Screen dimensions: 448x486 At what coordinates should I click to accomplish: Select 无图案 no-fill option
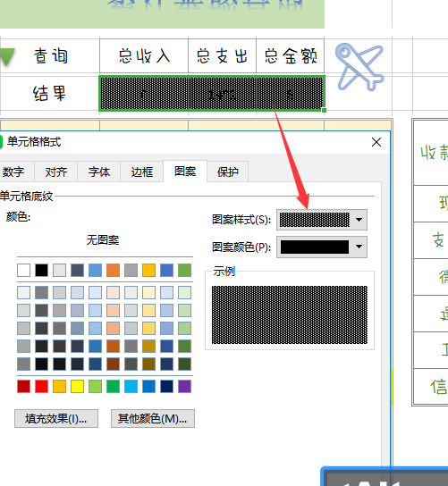pyautogui.click(x=103, y=240)
